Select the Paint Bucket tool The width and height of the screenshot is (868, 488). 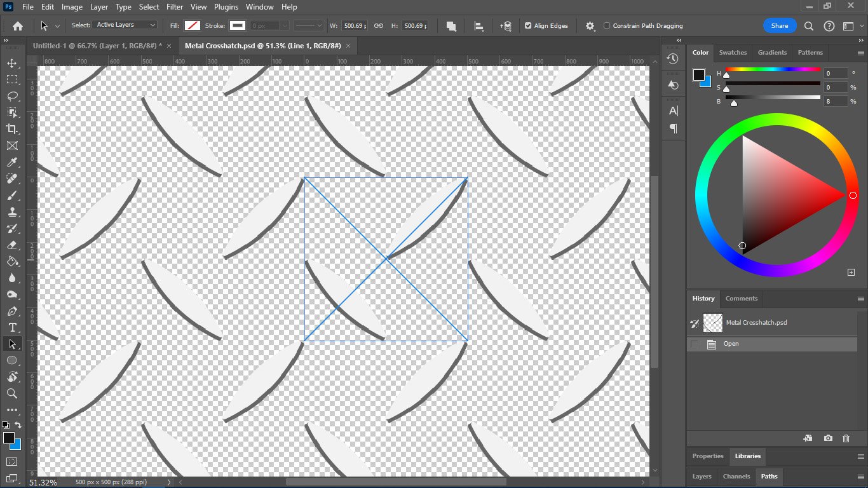(11, 262)
